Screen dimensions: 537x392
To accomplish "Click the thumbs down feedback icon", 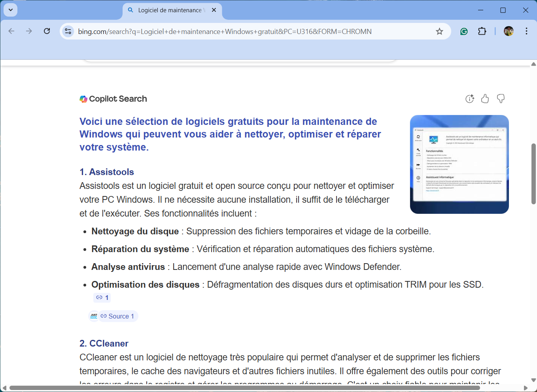I will [501, 99].
